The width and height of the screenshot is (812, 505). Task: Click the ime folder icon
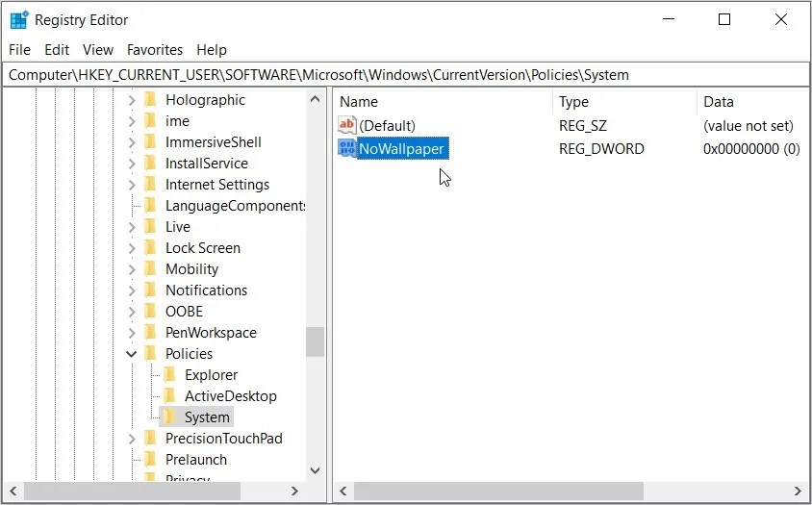(150, 120)
